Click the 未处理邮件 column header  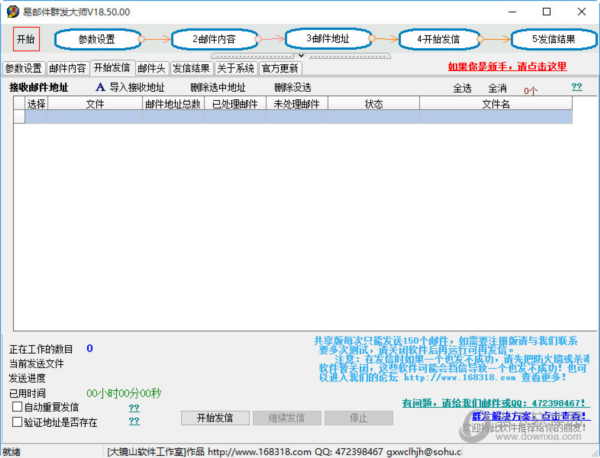point(297,104)
